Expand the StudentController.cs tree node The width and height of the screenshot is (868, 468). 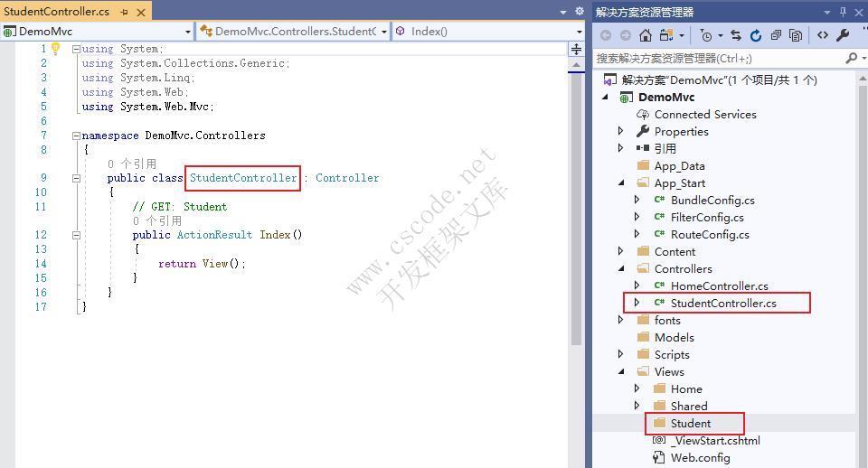(x=637, y=303)
